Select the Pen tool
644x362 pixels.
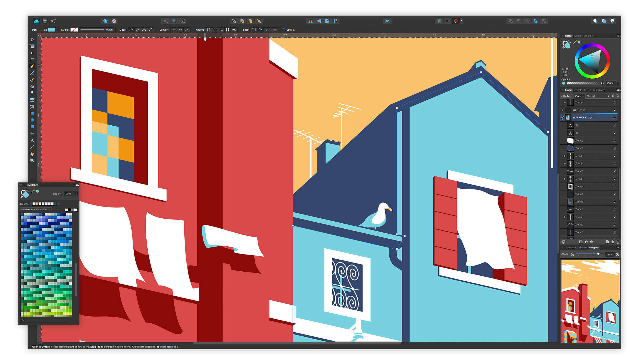(x=32, y=66)
